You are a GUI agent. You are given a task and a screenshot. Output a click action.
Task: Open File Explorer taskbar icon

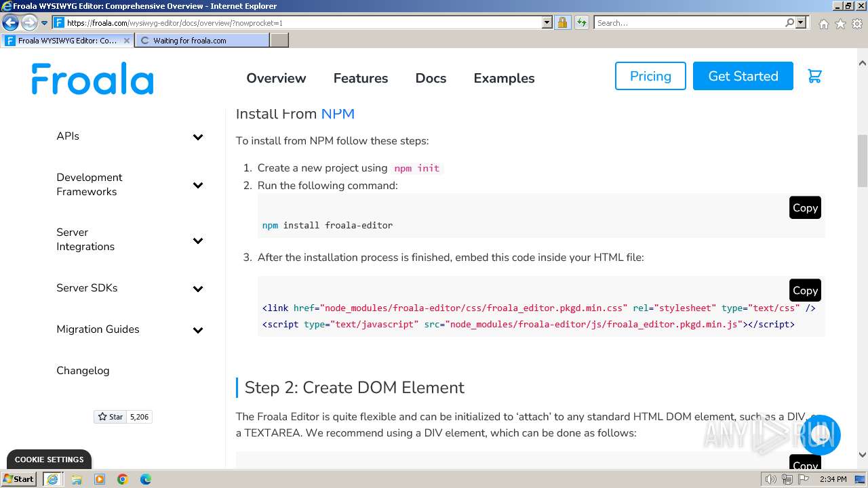pos(77,479)
